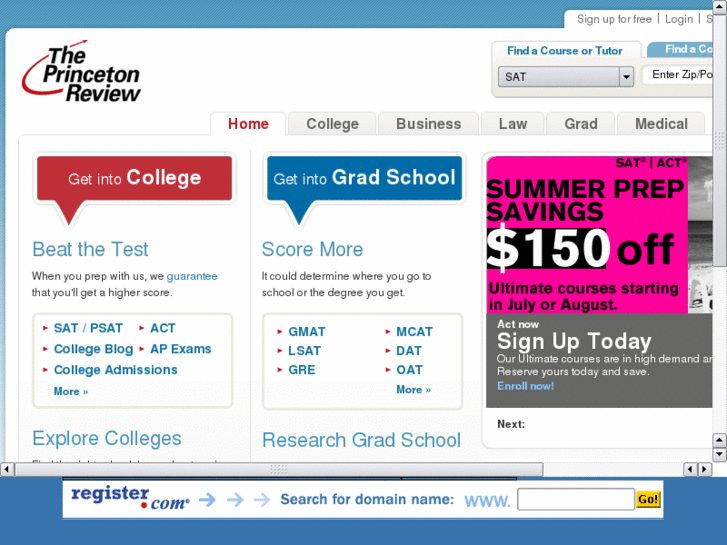Click Sign up for free link
This screenshot has height=545, width=727.
614,19
